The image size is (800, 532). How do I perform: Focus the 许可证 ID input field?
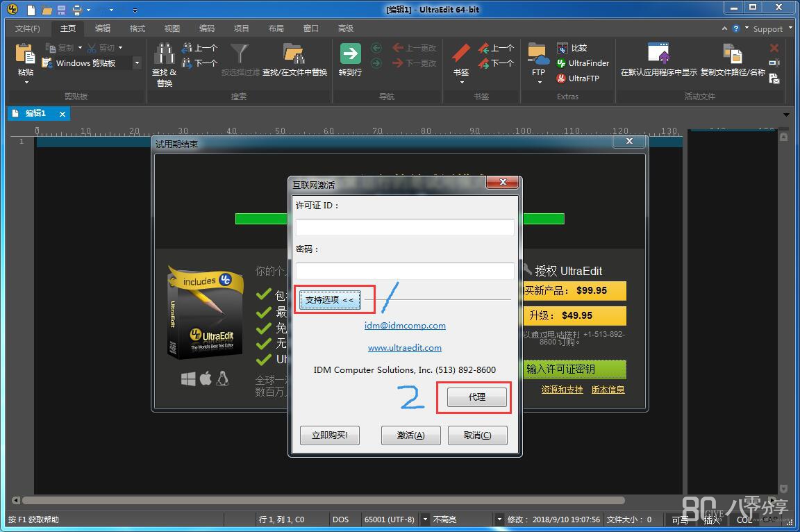(405, 227)
